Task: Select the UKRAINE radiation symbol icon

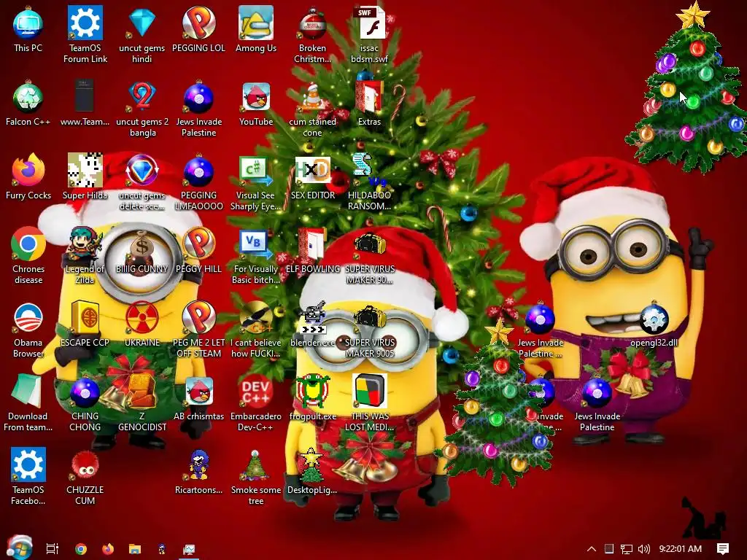Action: [x=142, y=318]
